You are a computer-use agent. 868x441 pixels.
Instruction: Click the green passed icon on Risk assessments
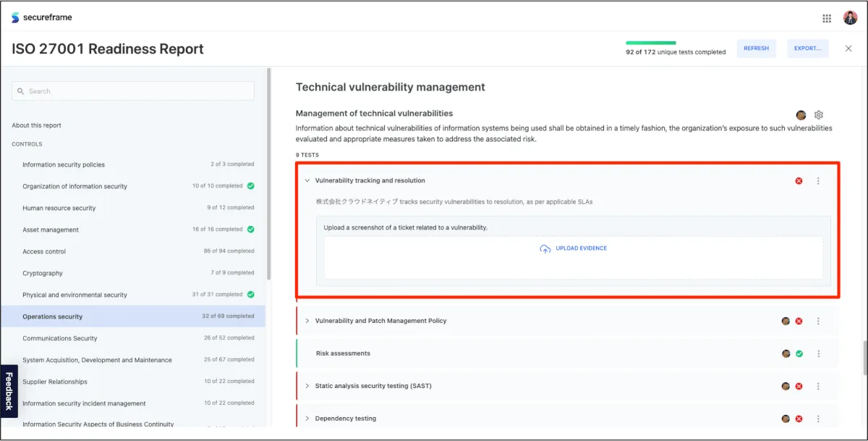click(x=799, y=354)
